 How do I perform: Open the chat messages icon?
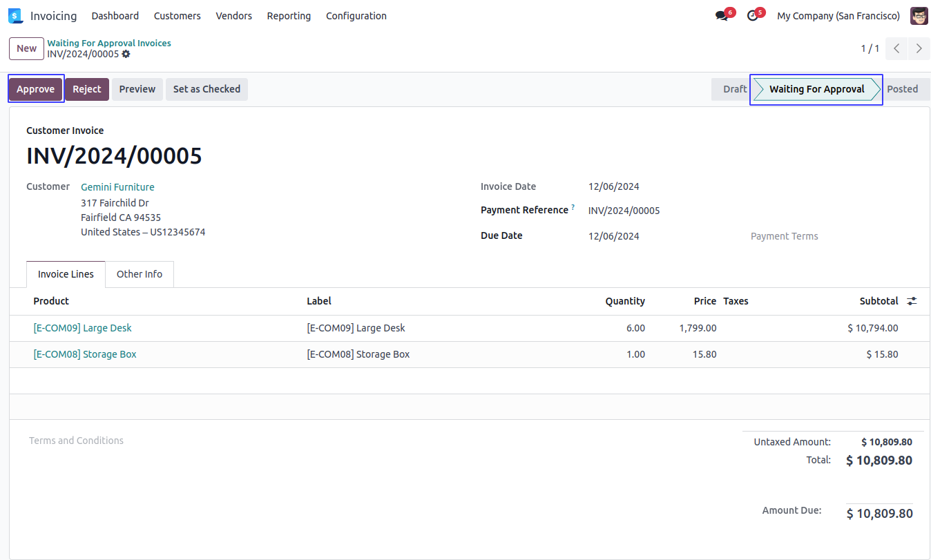tap(722, 16)
